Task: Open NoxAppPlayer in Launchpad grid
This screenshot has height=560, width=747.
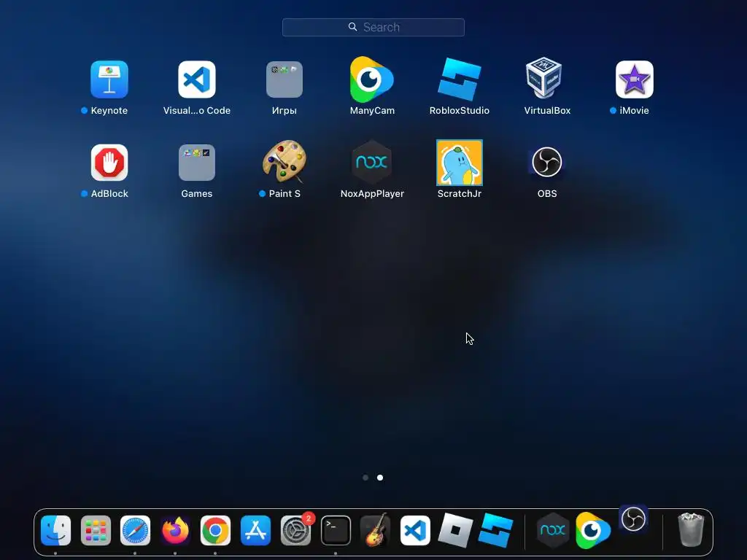Action: [371, 163]
